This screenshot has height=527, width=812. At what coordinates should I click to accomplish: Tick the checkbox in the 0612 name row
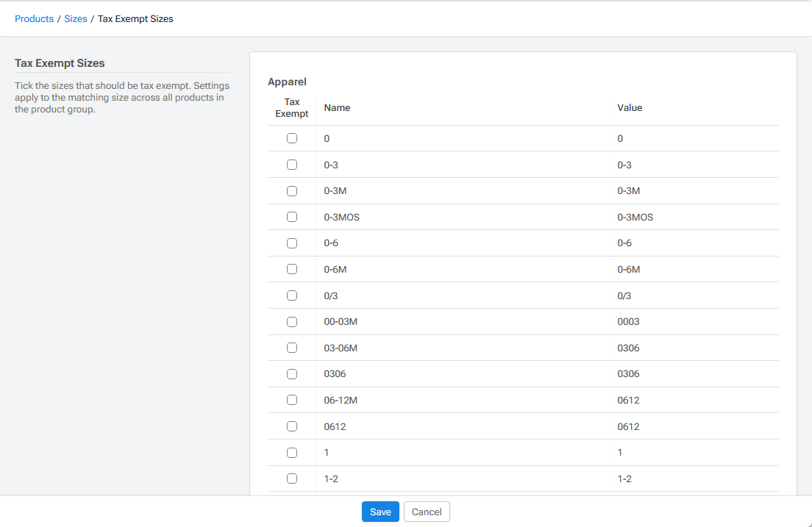pyautogui.click(x=292, y=426)
